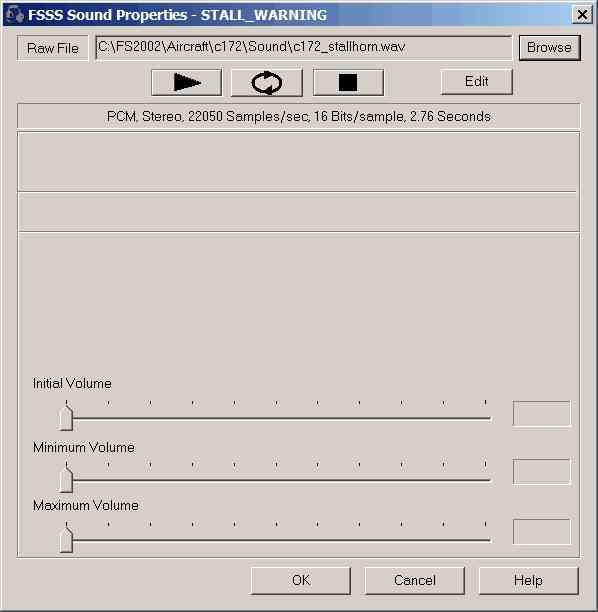
Task: Open the sound in Edit
Action: tap(477, 82)
